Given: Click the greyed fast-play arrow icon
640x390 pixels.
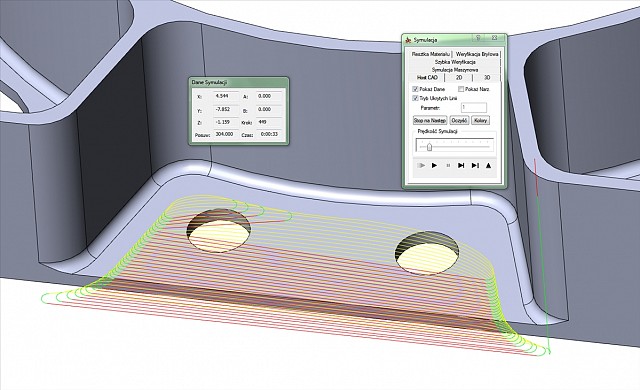Looking at the screenshot, I should (422, 166).
